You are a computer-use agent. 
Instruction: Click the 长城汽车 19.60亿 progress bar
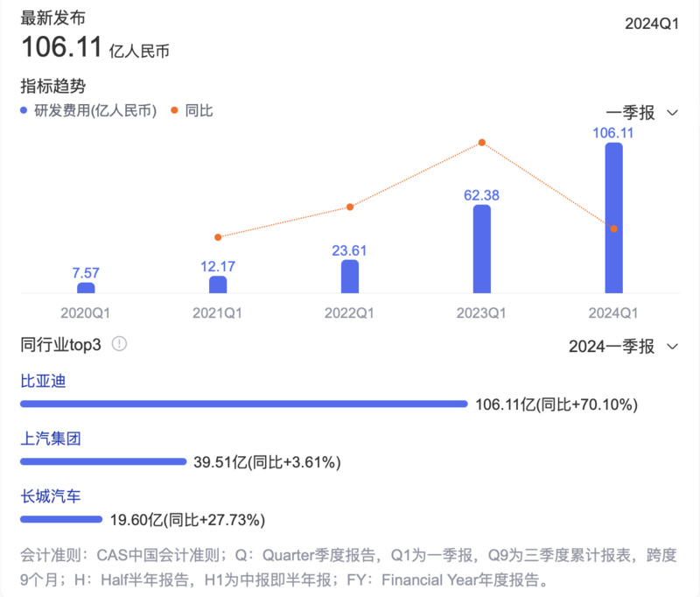(61, 519)
